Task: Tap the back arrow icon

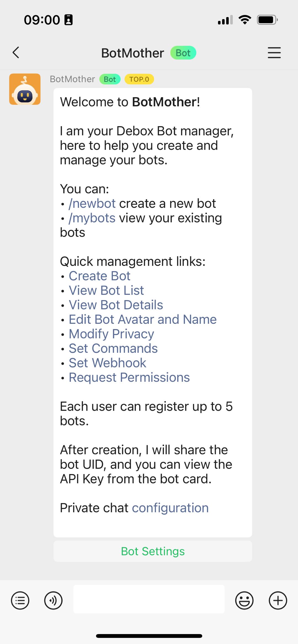Action: point(16,52)
